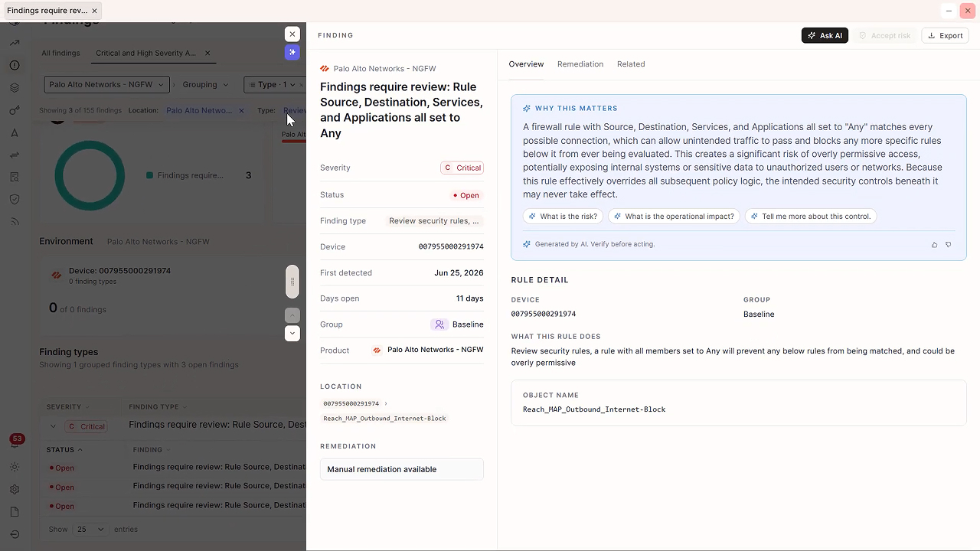The image size is (980, 551).
Task: Open the Show 25 entries dropdown
Action: tap(90, 529)
